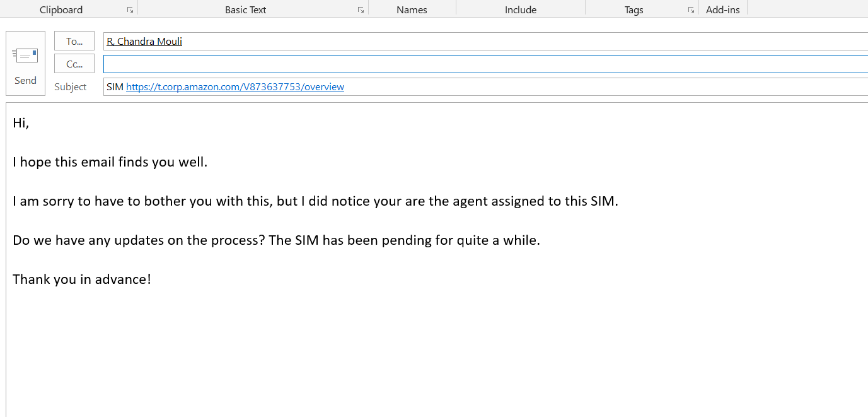Click the Add-ins group label
The image size is (868, 417).
[722, 10]
